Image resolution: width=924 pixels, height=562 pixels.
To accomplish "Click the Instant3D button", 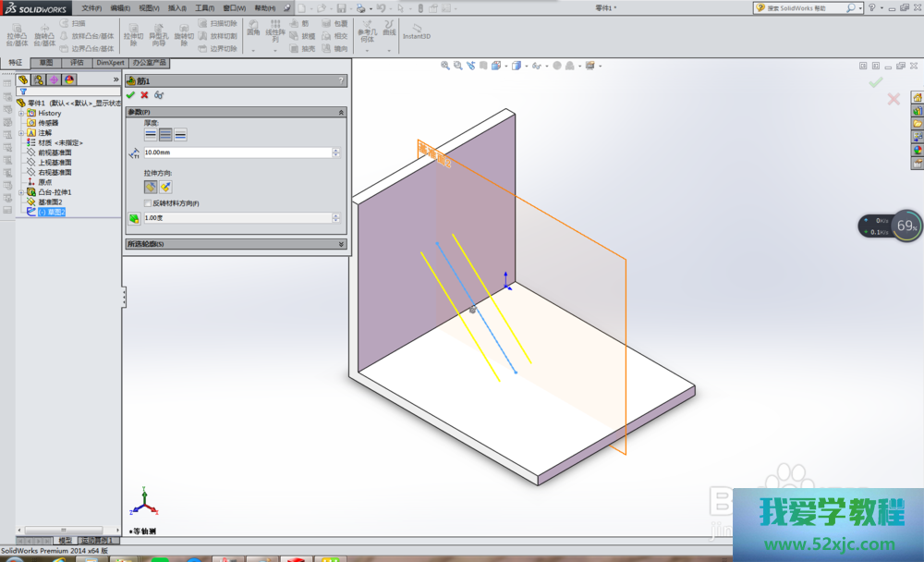I will 417,31.
